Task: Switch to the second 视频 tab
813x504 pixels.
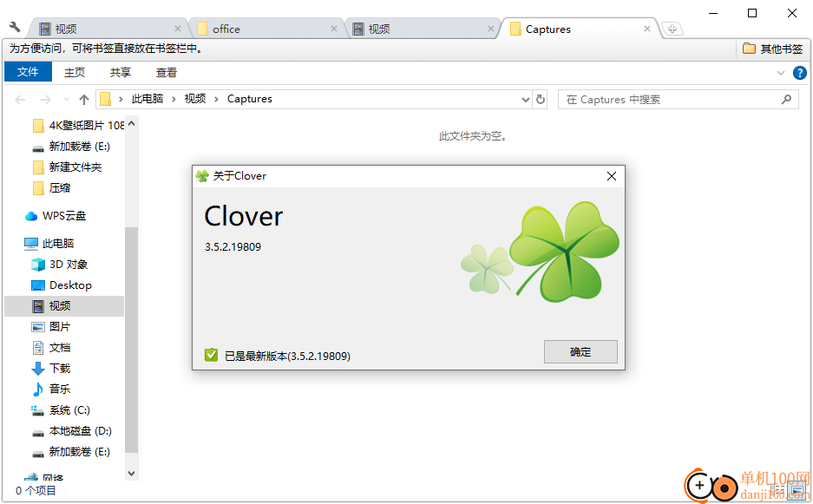Action: point(422,29)
